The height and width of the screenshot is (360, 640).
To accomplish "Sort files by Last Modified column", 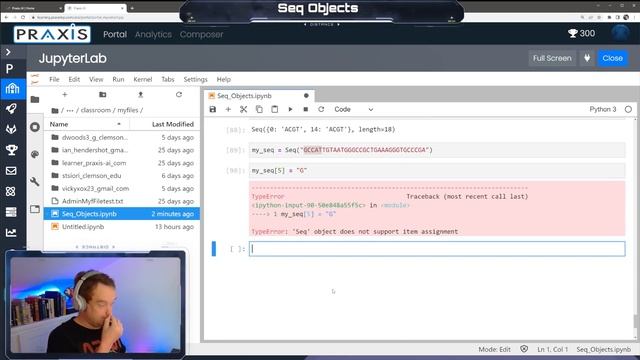I will click(x=173, y=124).
